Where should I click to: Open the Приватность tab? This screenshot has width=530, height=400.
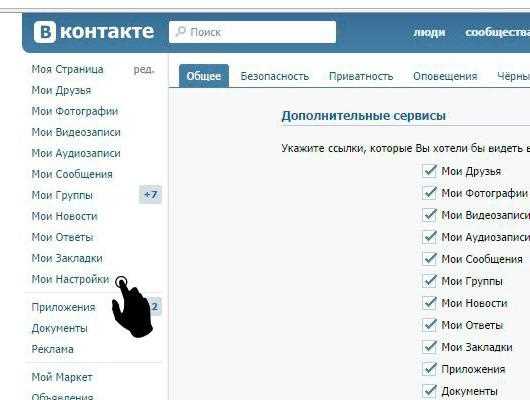pyautogui.click(x=361, y=76)
